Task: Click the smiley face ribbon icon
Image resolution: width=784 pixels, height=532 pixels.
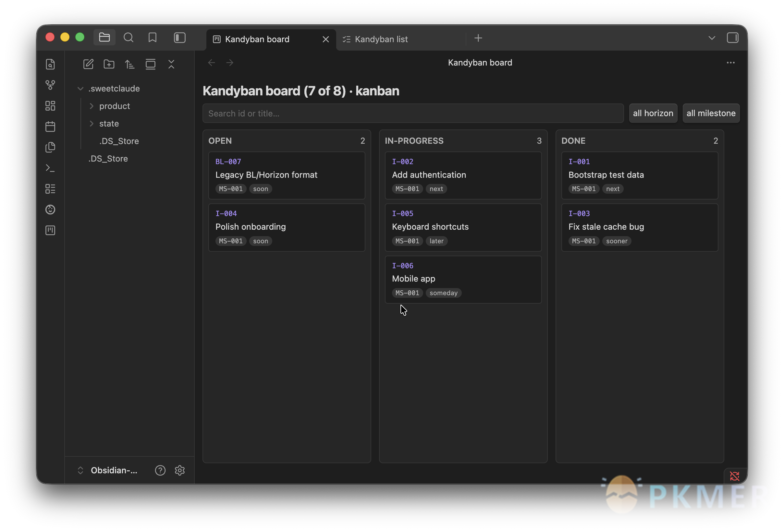Action: pyautogui.click(x=50, y=210)
